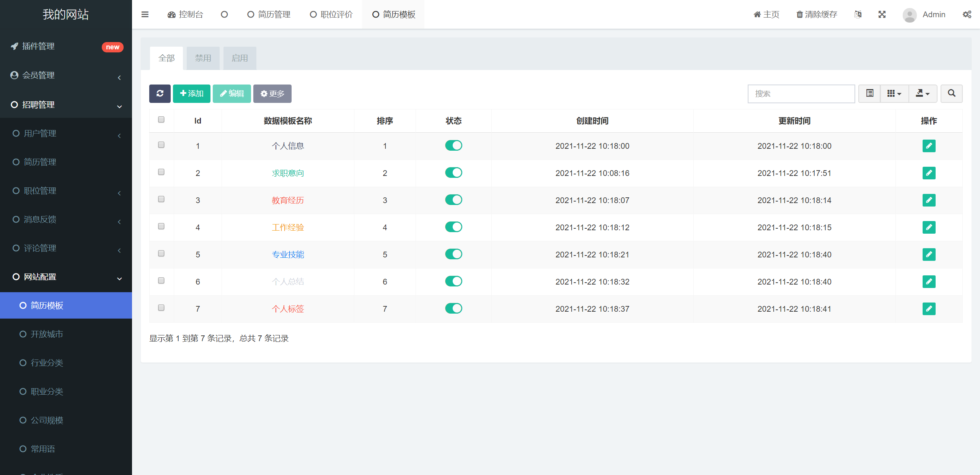Switch to 全部 filter tab
Viewport: 980px width, 475px height.
tap(166, 58)
